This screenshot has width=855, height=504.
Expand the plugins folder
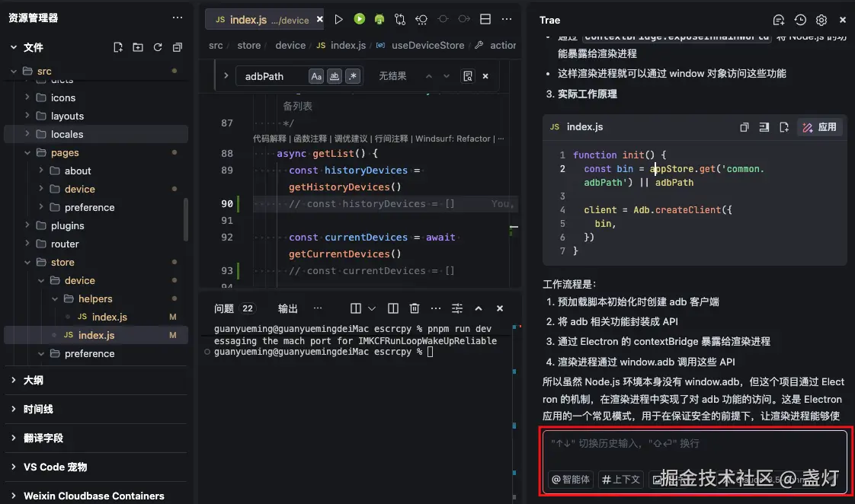27,225
